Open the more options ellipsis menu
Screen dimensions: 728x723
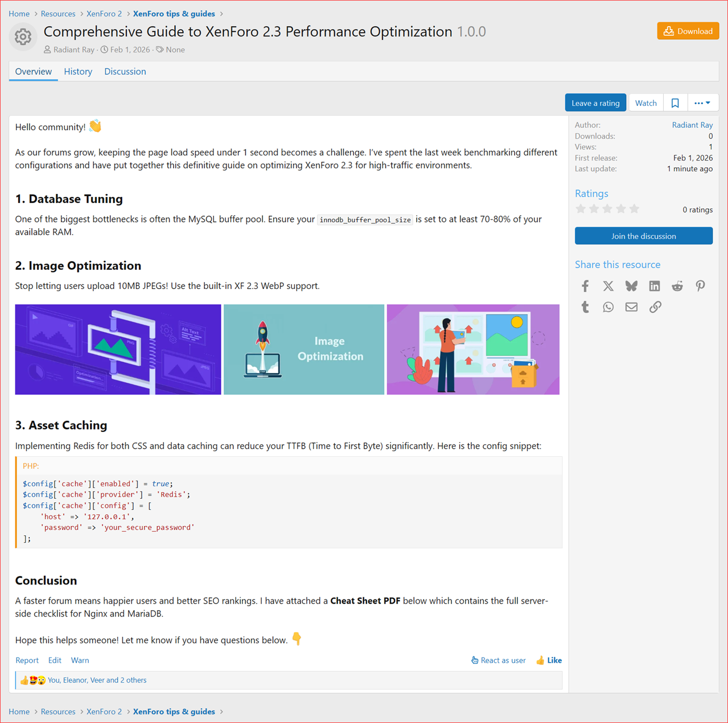(702, 103)
